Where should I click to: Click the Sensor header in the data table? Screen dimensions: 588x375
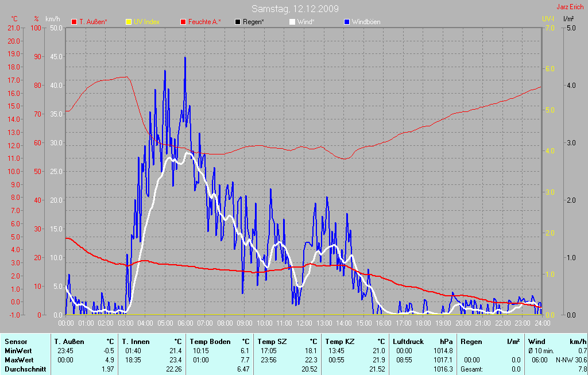pos(16,342)
